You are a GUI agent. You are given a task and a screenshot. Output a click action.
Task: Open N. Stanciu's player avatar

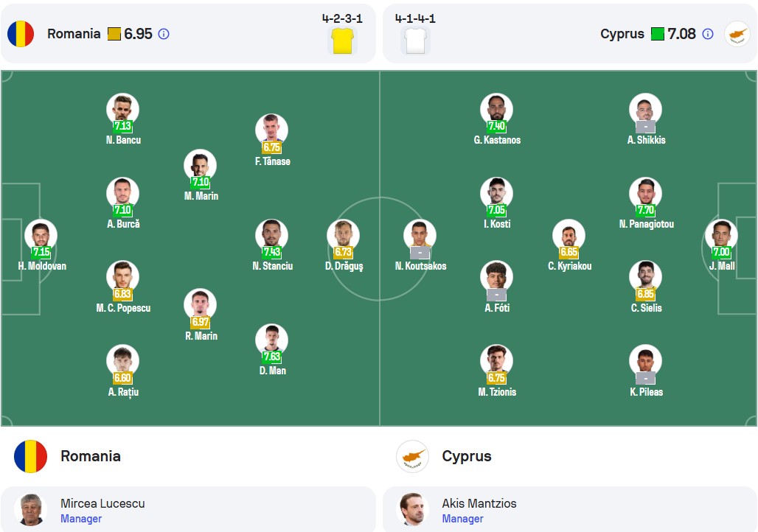(271, 235)
